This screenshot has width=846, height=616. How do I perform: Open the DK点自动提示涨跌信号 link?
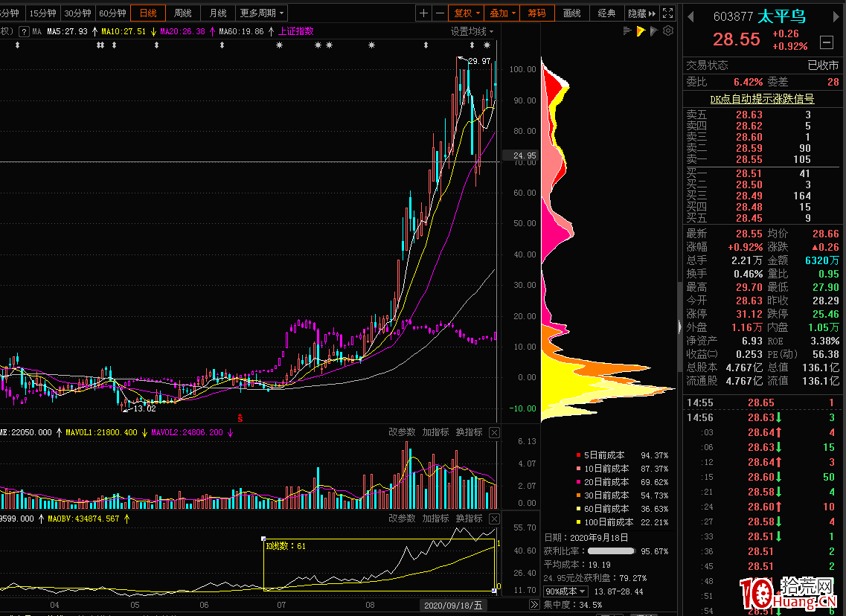click(762, 99)
